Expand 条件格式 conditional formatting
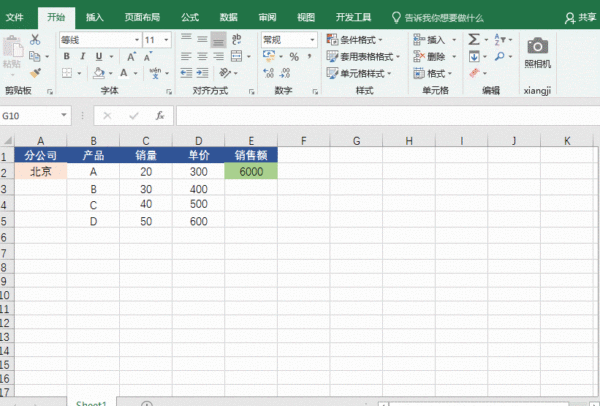 354,39
